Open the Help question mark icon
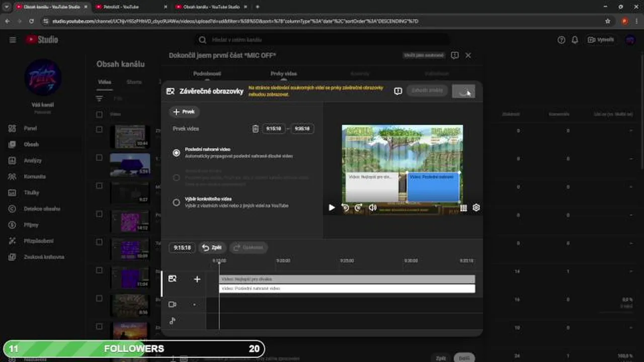This screenshot has width=644, height=362. tap(561, 40)
